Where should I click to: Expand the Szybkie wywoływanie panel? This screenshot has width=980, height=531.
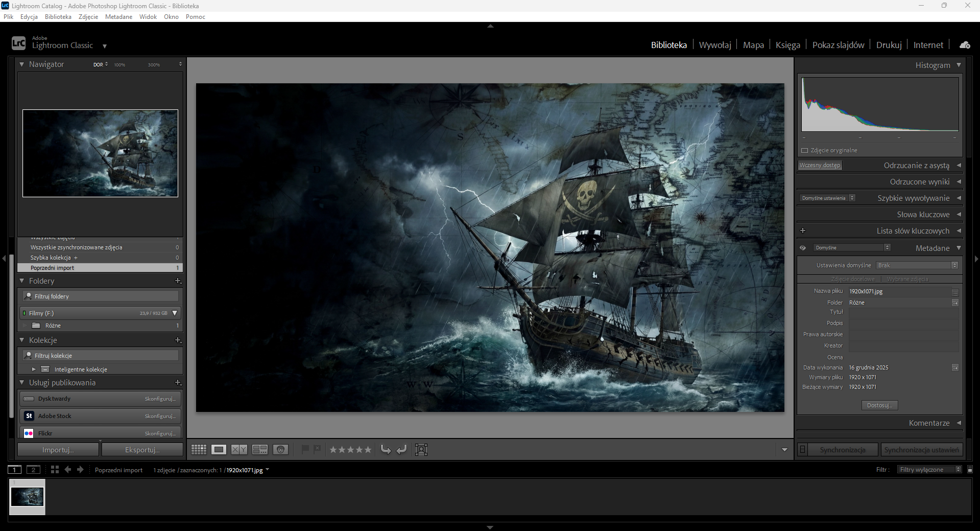(959, 198)
